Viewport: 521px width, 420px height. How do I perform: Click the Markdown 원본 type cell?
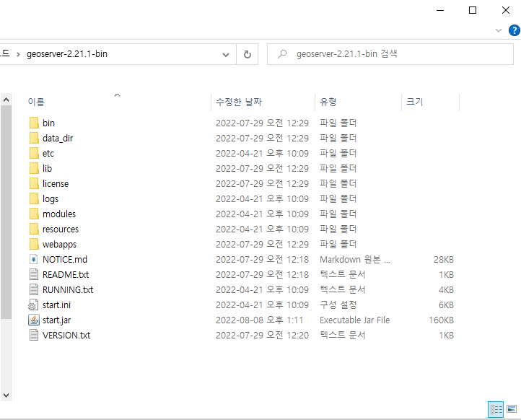[355, 260]
